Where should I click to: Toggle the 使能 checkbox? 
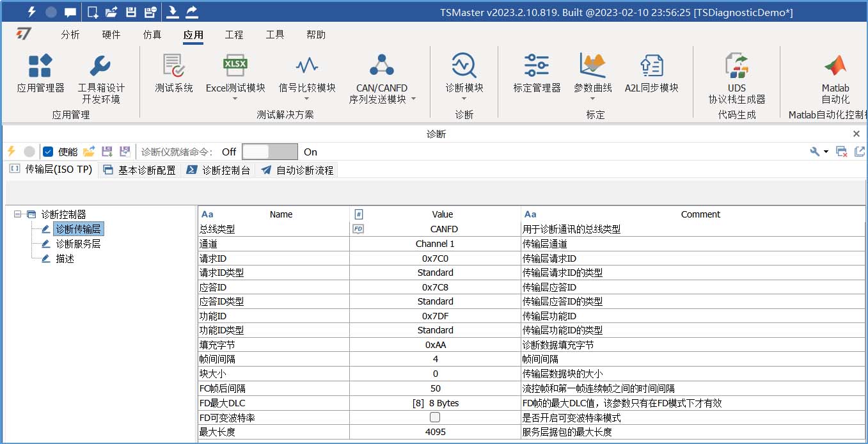point(48,152)
